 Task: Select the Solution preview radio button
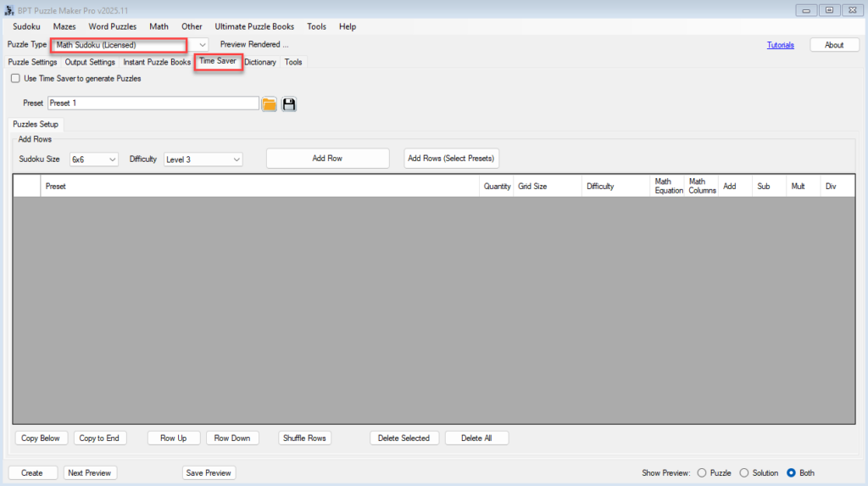click(x=744, y=473)
